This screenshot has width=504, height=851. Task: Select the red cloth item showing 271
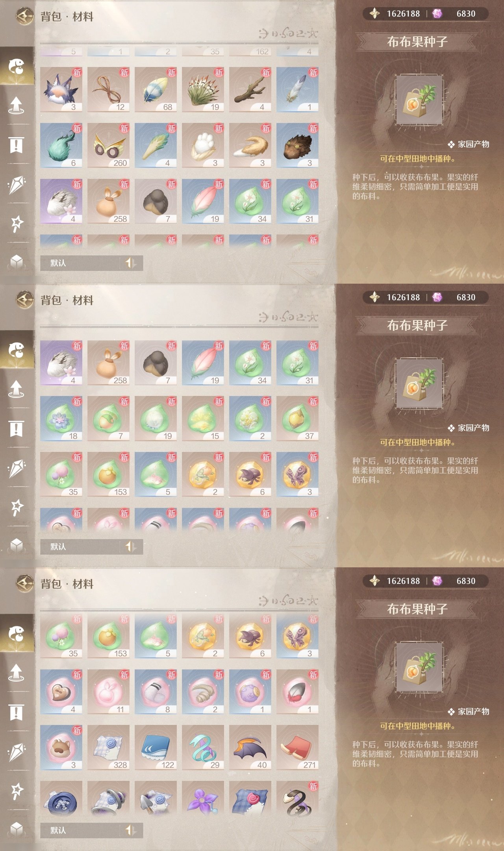coord(297,747)
